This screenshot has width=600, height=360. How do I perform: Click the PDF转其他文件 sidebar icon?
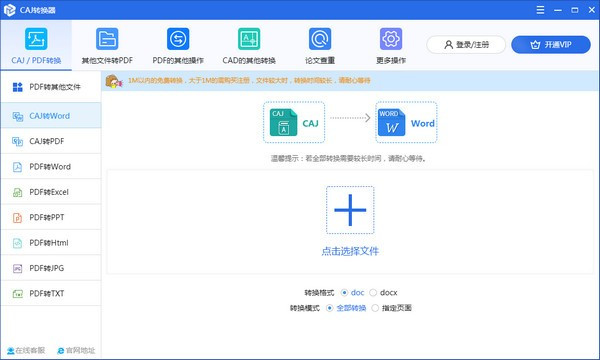[18, 87]
